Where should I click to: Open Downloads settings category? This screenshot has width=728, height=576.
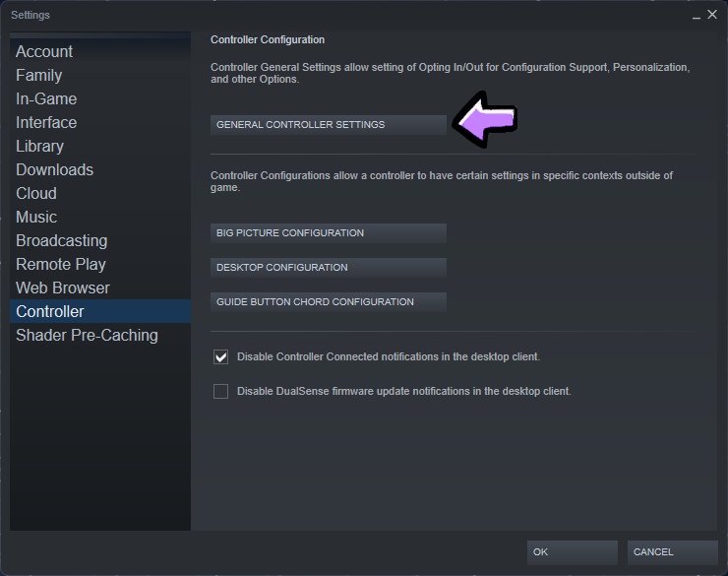pyautogui.click(x=55, y=170)
